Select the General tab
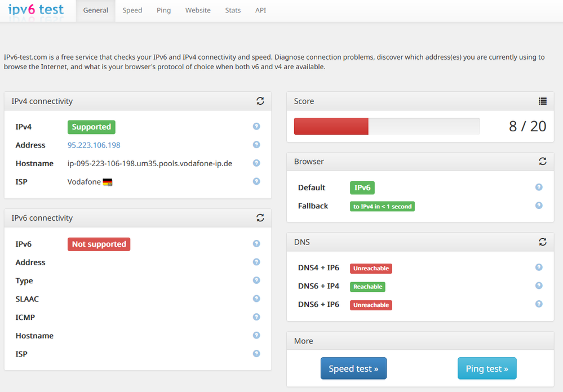 pos(95,10)
